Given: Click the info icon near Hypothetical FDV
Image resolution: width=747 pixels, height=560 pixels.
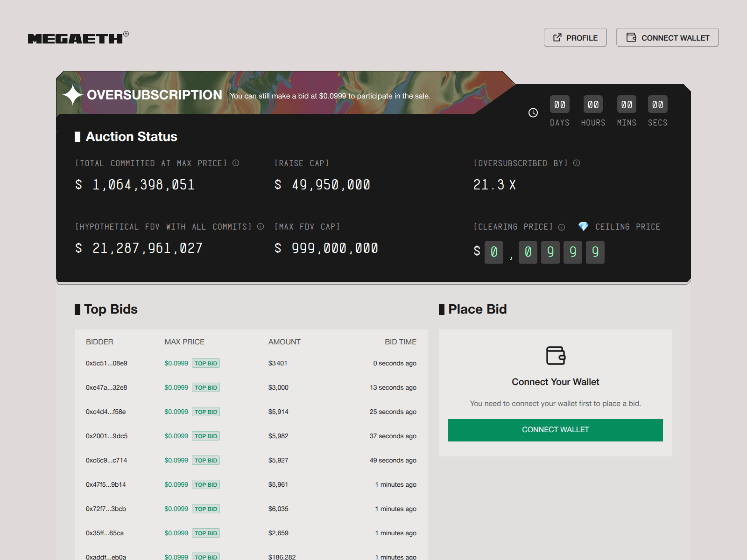Looking at the screenshot, I should (260, 226).
